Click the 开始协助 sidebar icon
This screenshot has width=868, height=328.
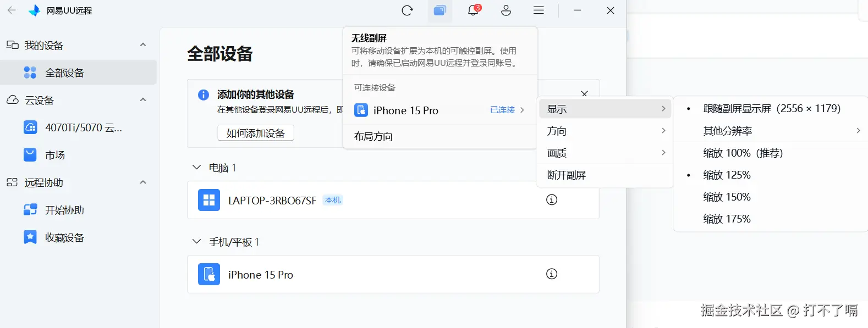pyautogui.click(x=30, y=210)
